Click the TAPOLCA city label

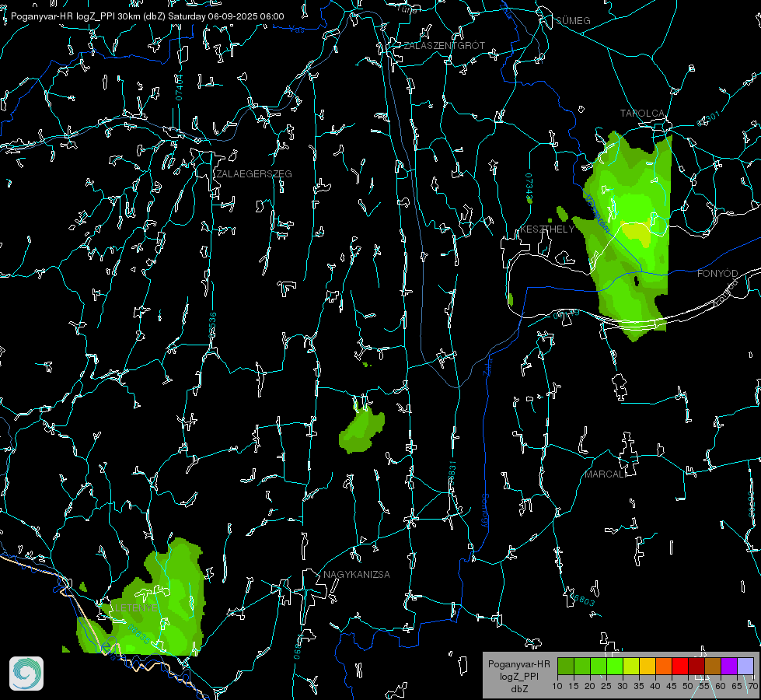tap(642, 114)
